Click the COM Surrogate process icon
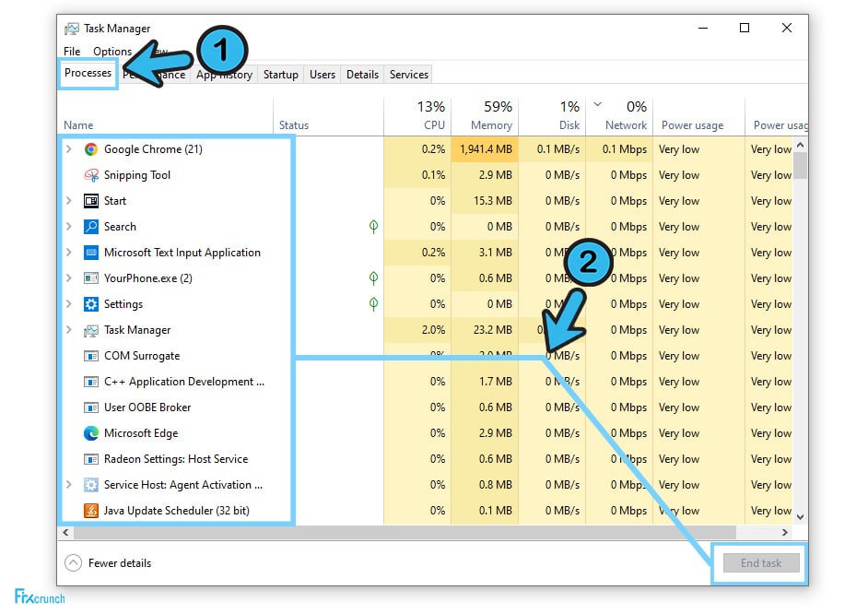Viewport: 868px width, 614px height. point(91,356)
